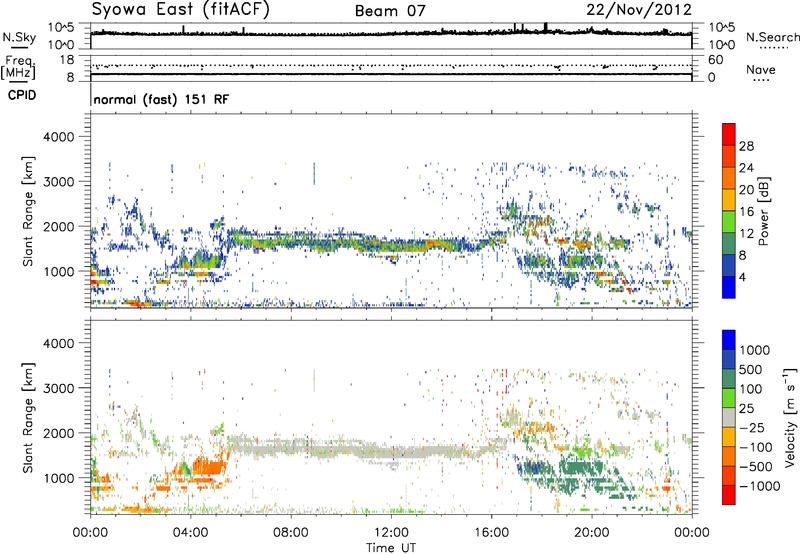Click the 12 label on Power colorbar
Screen dimensions: 800x554
point(746,233)
